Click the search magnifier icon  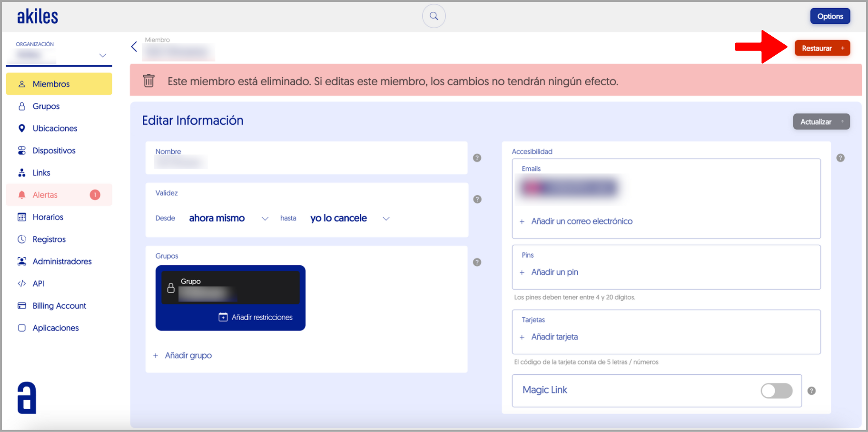(x=434, y=16)
